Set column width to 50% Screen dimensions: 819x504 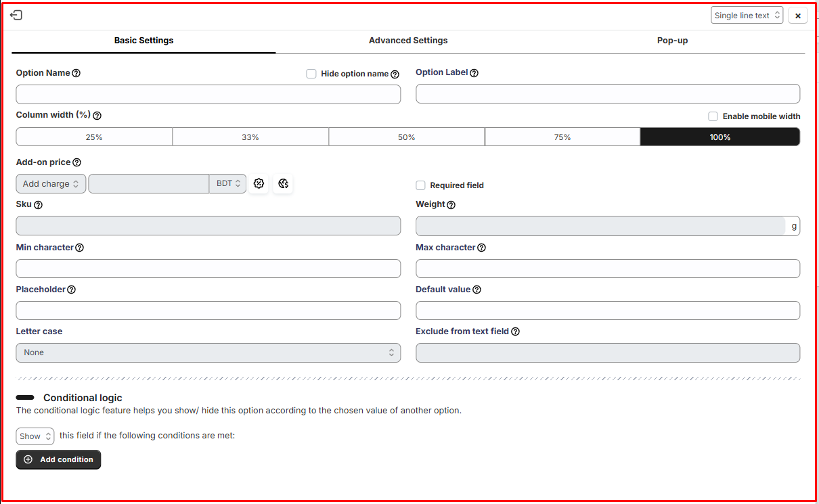407,137
